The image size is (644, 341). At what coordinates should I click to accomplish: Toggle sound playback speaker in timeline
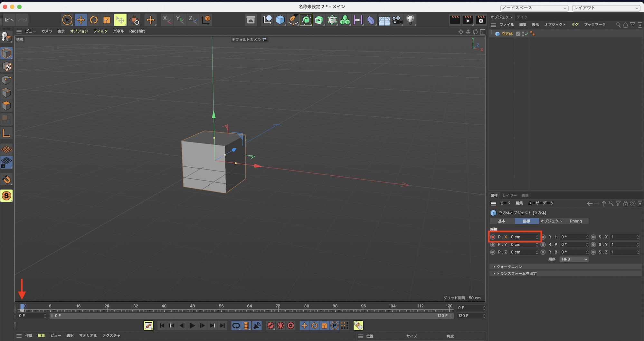tap(257, 326)
